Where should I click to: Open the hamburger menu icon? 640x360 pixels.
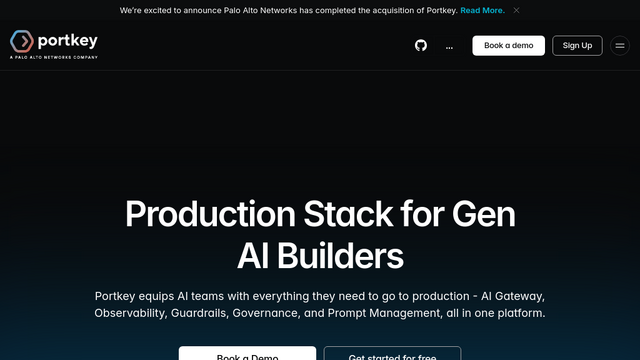[620, 45]
